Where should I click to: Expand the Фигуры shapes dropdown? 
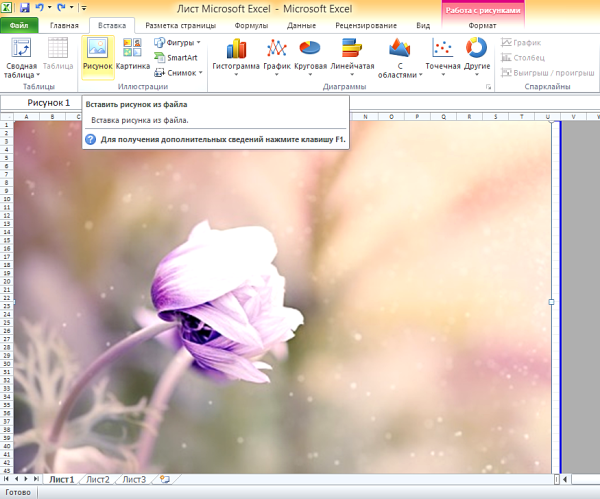point(177,43)
